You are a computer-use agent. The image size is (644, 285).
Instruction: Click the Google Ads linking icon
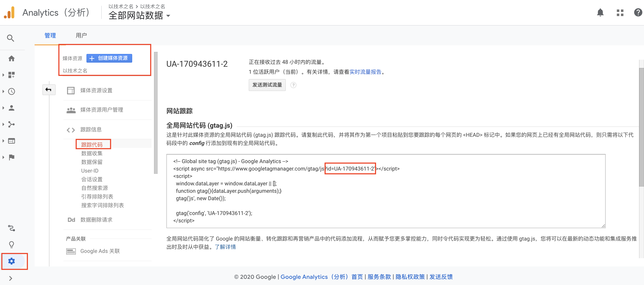pyautogui.click(x=71, y=251)
